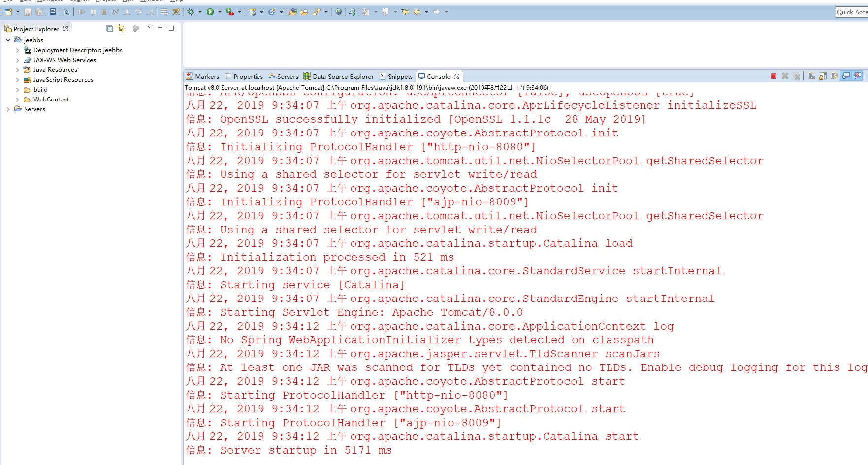Navigate Forward with the right arrow
Screen dimensions: 868x465
pos(437,12)
